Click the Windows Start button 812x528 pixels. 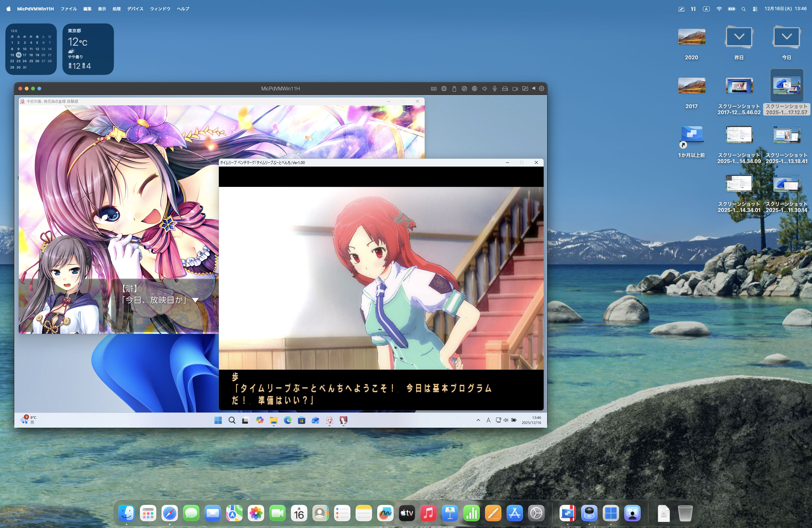[x=218, y=420]
